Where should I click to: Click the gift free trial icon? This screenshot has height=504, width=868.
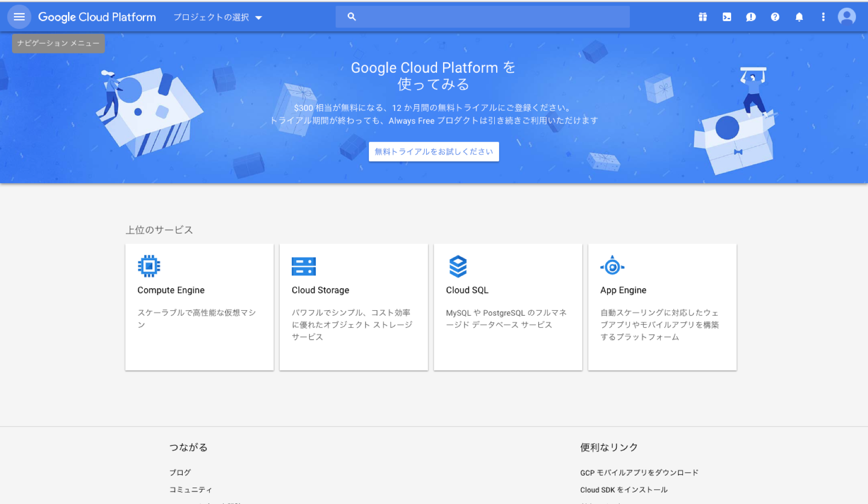[x=703, y=17]
